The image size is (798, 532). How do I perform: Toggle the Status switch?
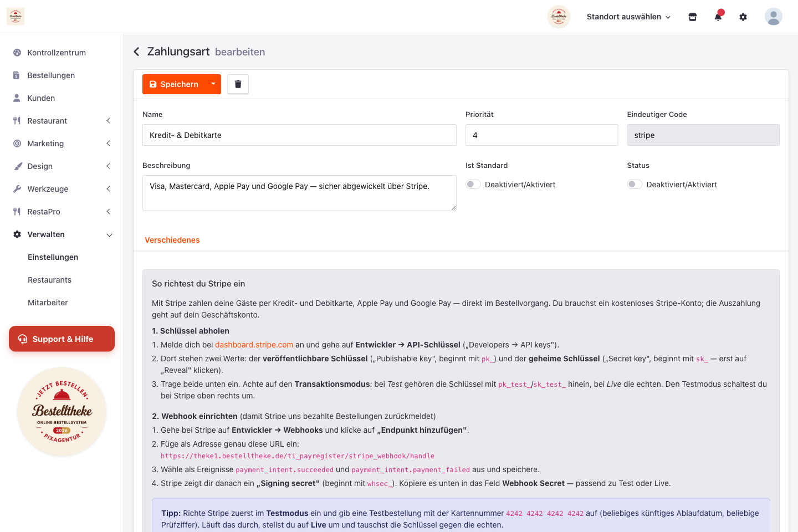click(635, 185)
